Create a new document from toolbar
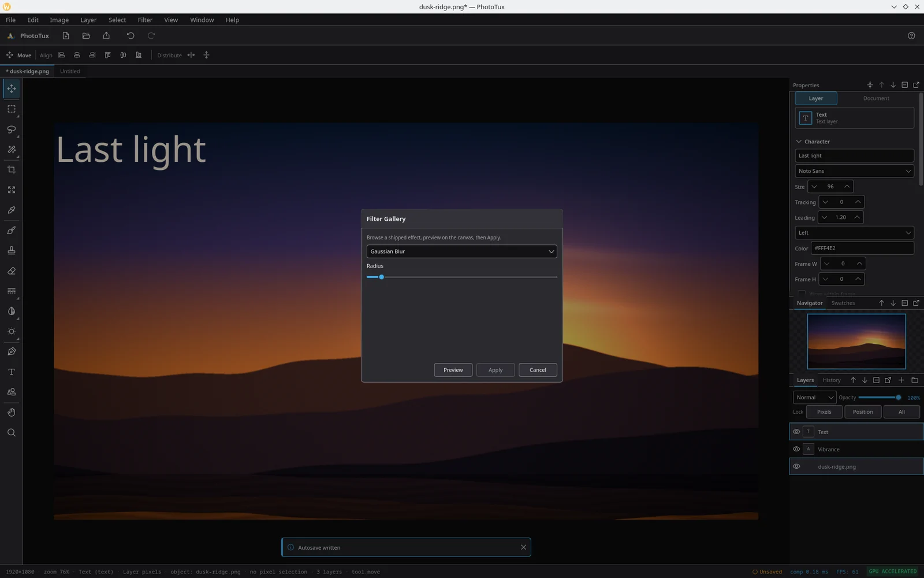Image resolution: width=924 pixels, height=578 pixels. coord(66,36)
